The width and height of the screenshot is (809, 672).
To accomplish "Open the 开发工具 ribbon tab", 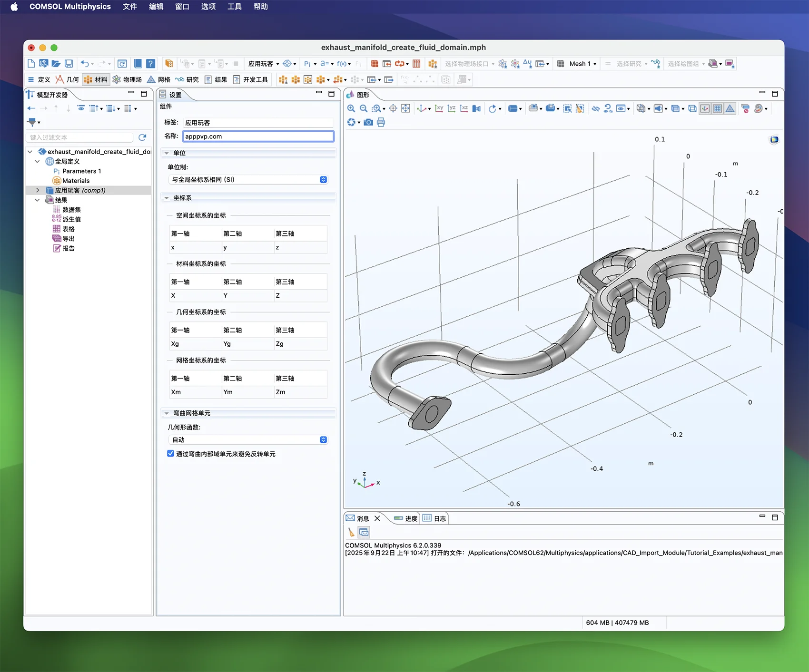I will (250, 79).
